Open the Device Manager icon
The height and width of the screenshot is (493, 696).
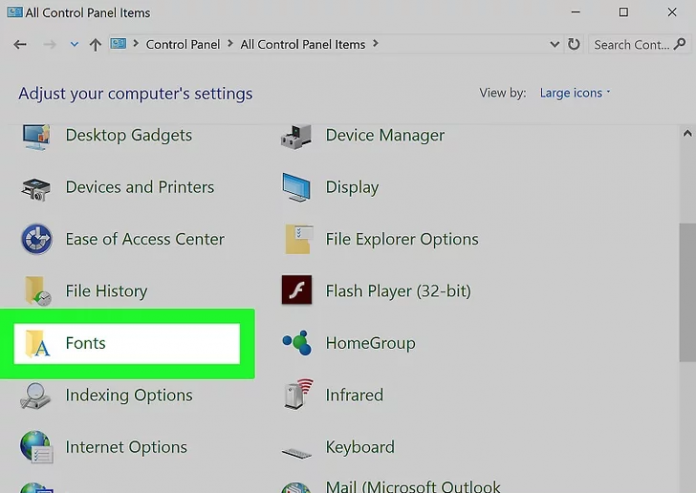297,136
